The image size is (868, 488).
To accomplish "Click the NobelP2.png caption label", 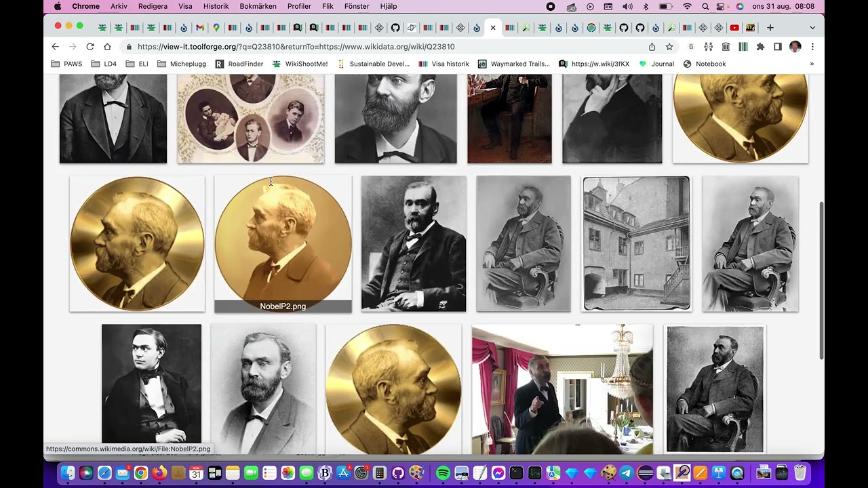I will point(283,306).
